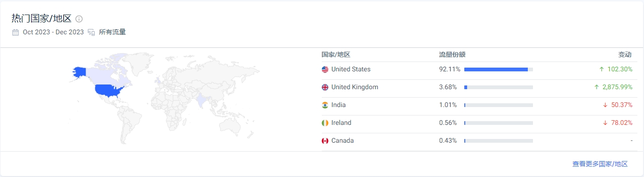Click the United States flag icon
This screenshot has width=644, height=177.
(x=325, y=69)
